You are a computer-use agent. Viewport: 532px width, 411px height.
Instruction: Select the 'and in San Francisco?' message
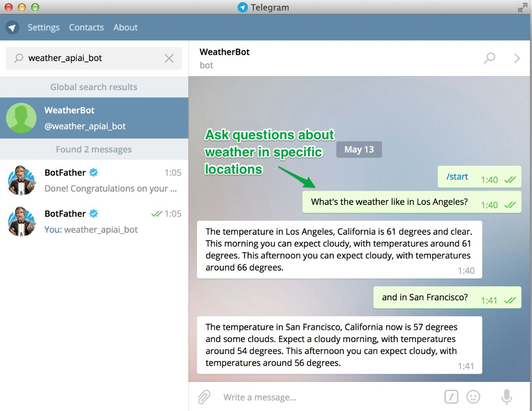(x=447, y=298)
